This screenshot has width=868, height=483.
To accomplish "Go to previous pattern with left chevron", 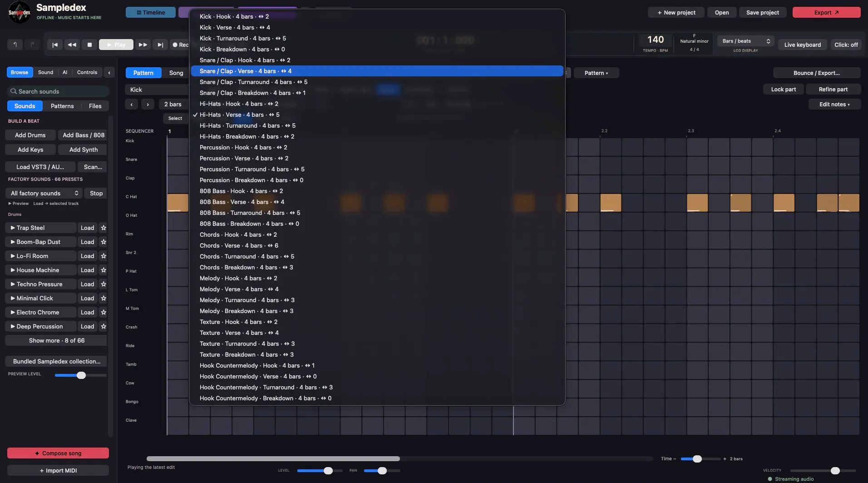I will [132, 104].
